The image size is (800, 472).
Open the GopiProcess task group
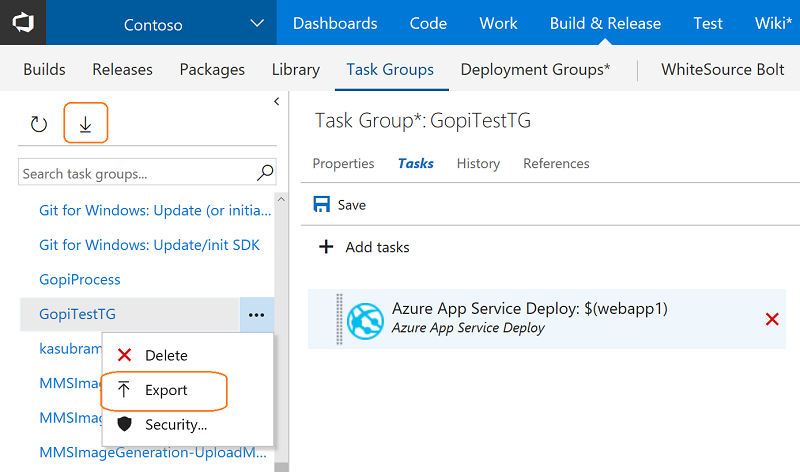point(80,280)
